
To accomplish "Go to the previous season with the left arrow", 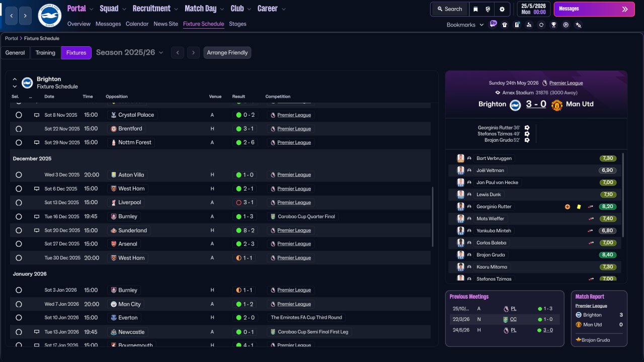I will (177, 53).
